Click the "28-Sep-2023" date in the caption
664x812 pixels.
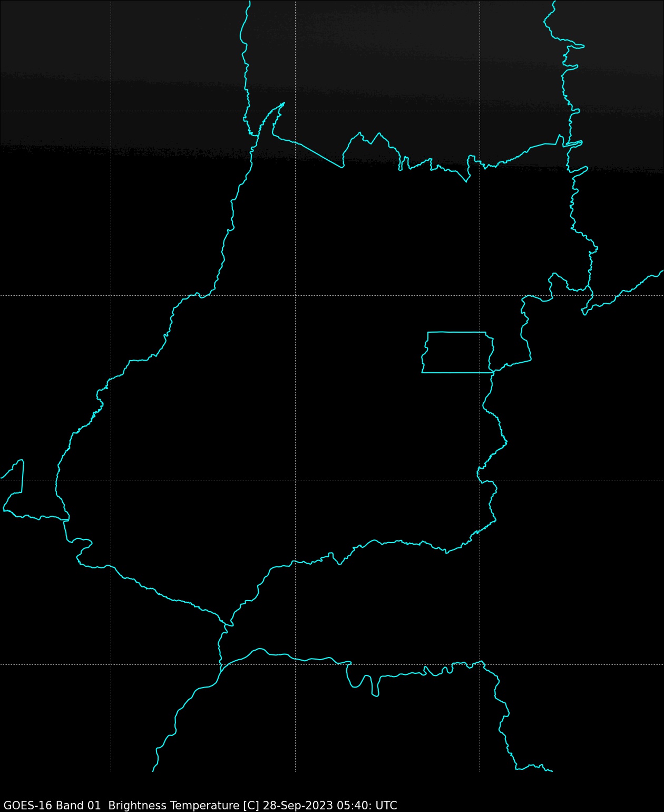click(298, 805)
